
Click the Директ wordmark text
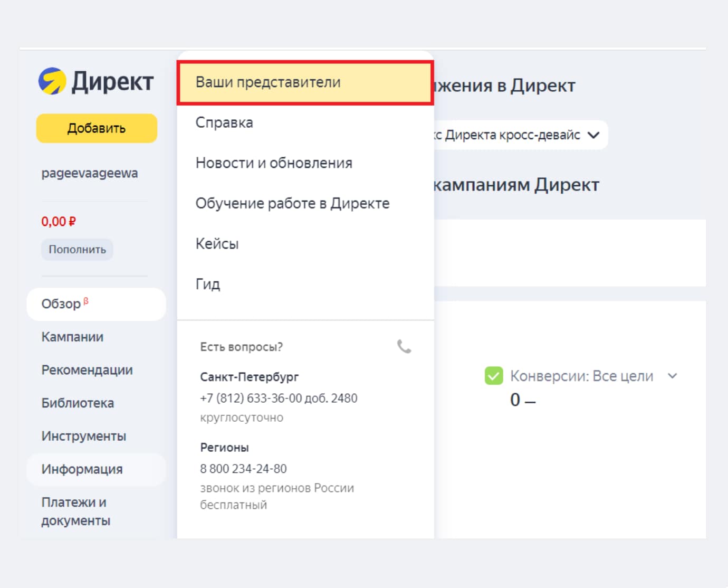pos(112,82)
